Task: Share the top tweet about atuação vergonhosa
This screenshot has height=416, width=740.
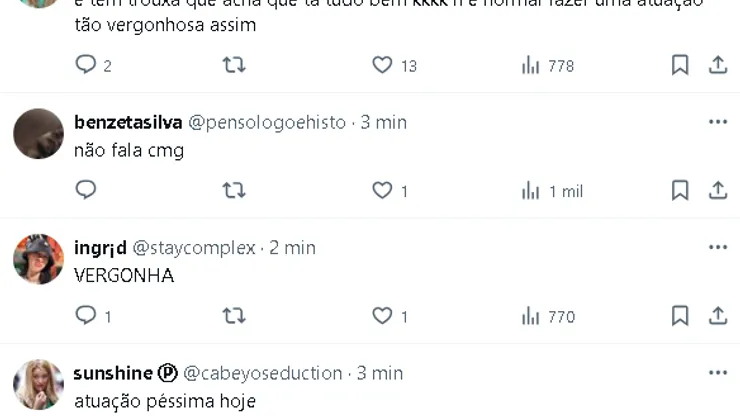Action: point(718,65)
